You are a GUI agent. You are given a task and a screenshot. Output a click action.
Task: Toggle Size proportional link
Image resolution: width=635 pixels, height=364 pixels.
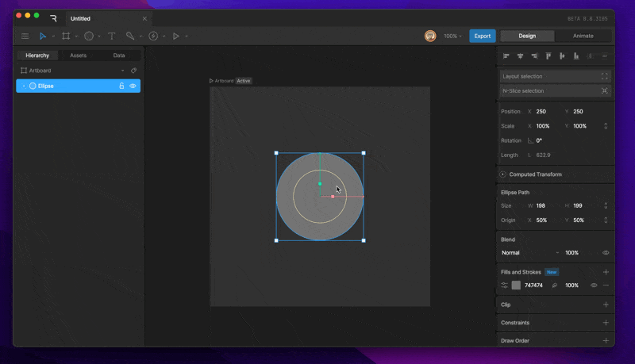coord(606,205)
